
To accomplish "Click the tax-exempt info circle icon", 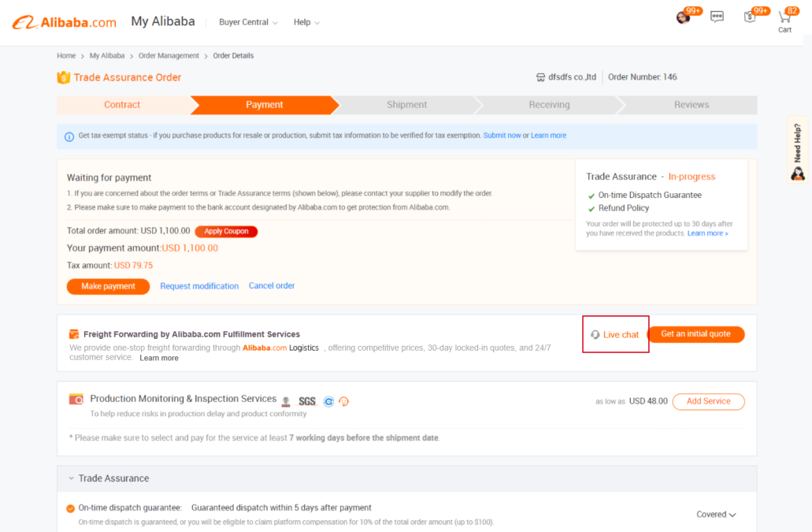I will [x=69, y=136].
